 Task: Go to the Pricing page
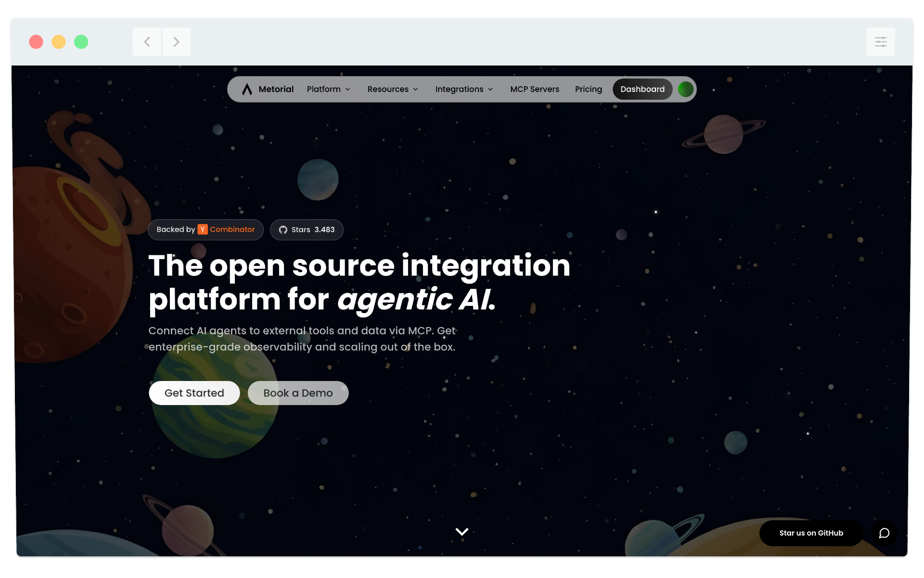click(x=588, y=89)
